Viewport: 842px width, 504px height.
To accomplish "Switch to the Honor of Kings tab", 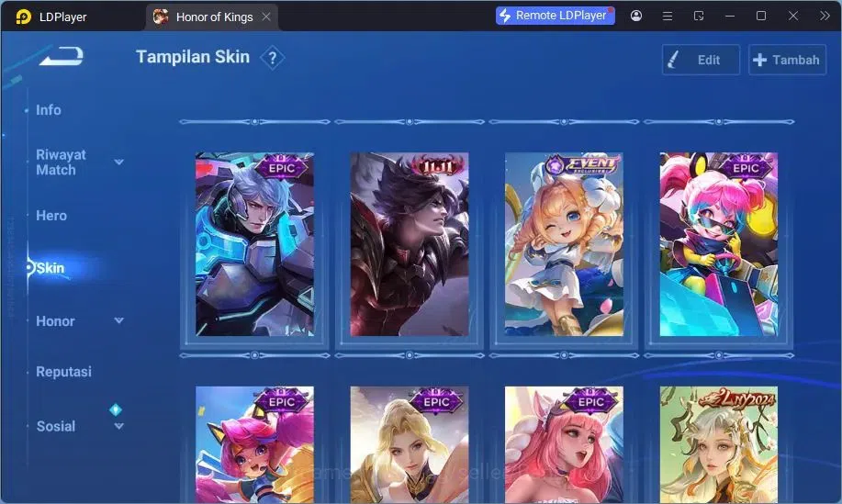I will coord(211,17).
